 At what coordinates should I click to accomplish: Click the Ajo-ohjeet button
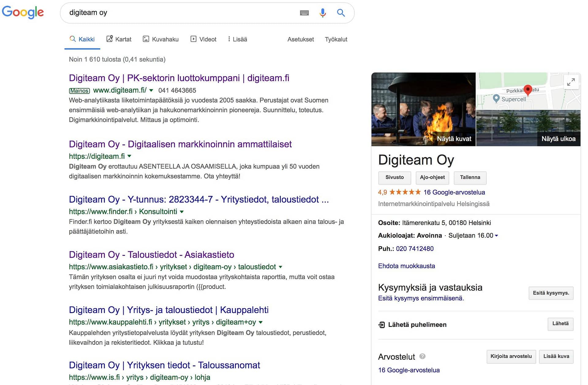(432, 178)
